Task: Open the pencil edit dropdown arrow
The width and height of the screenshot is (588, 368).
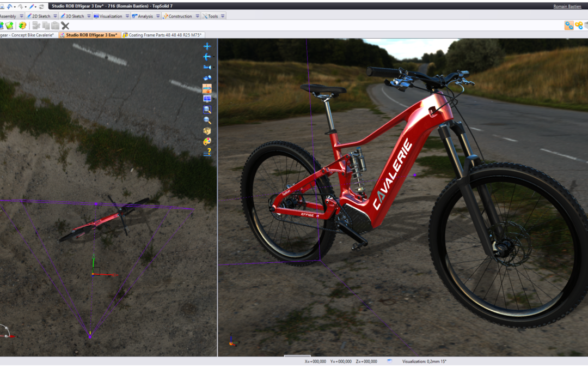Action: click(36, 7)
